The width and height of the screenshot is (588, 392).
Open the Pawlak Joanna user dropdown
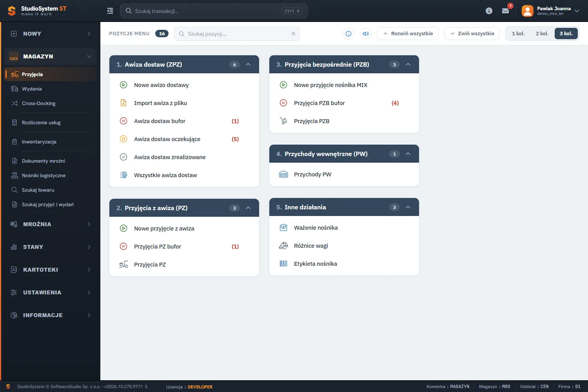coord(550,11)
